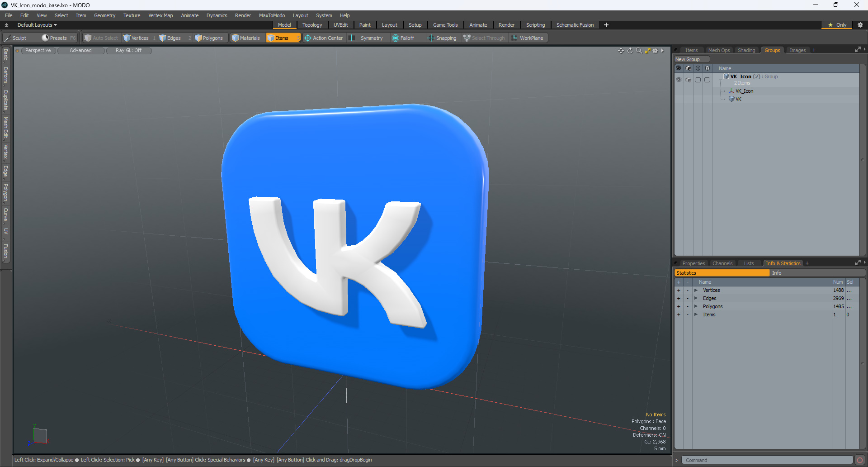Open the Mesh Ops tab
Screen dimensions: 868x467
(x=719, y=50)
